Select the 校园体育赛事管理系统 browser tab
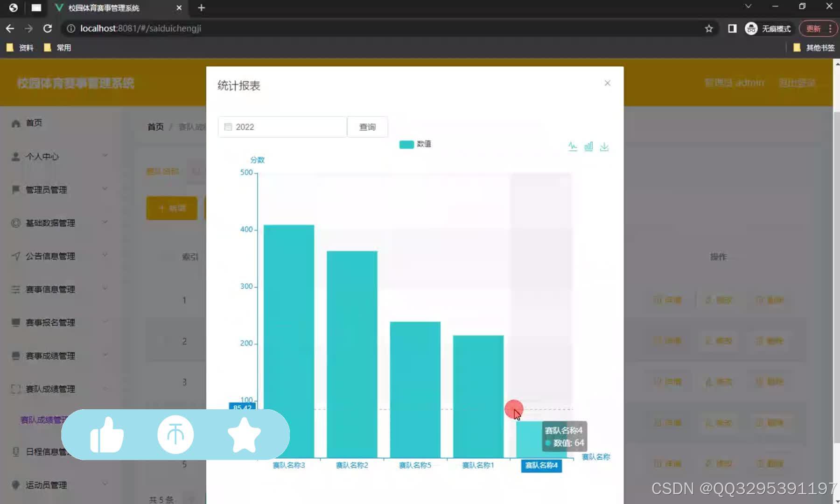This screenshot has width=840, height=504. pyautogui.click(x=118, y=8)
